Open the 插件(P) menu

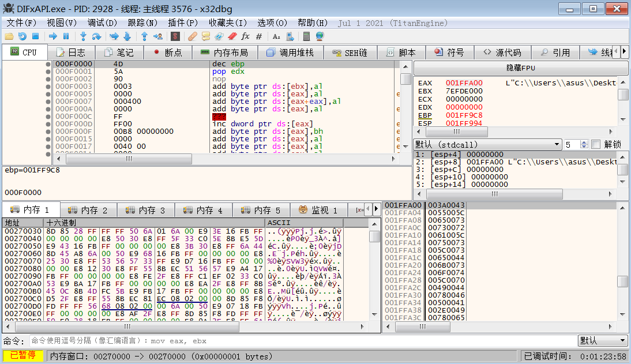183,23
